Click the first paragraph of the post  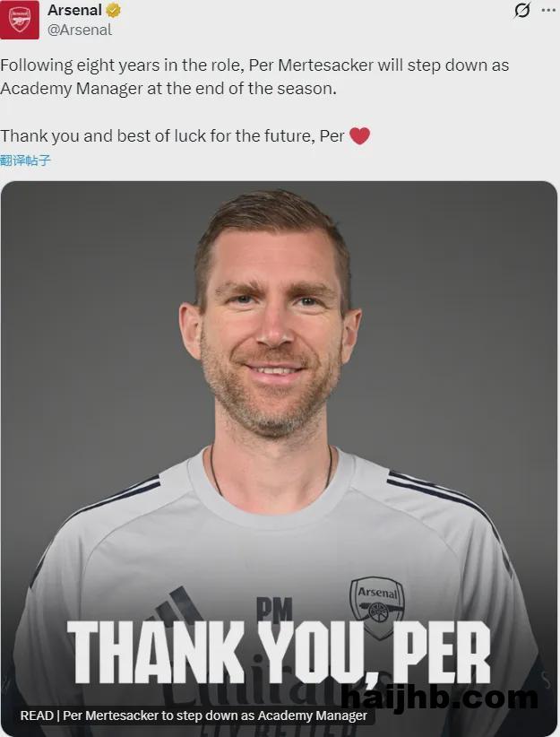point(255,77)
